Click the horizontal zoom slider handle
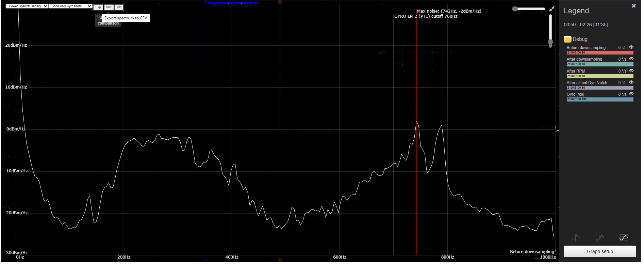Viewport: 644px width, 264px height. pyautogui.click(x=515, y=9)
